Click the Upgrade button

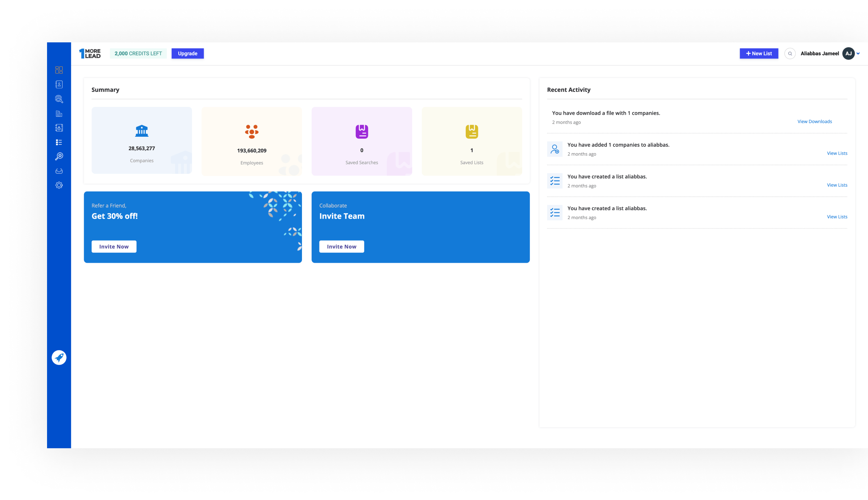188,54
